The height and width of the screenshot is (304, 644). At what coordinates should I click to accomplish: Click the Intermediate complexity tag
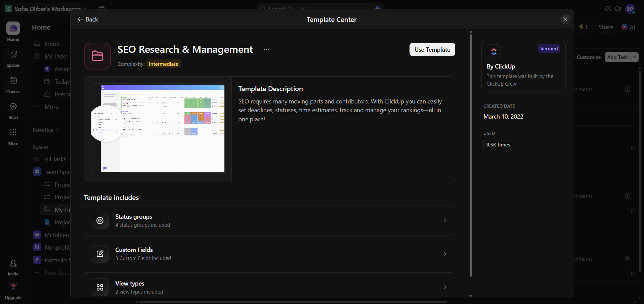click(163, 64)
